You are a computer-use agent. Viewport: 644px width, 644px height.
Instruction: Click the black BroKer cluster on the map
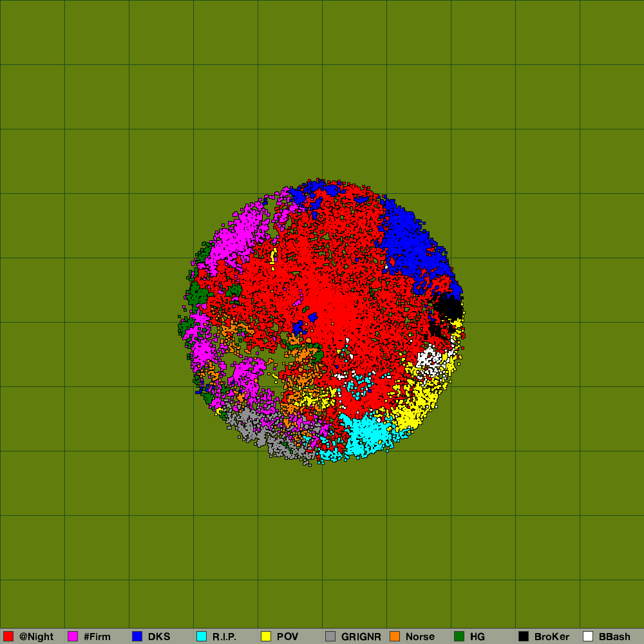click(x=448, y=309)
